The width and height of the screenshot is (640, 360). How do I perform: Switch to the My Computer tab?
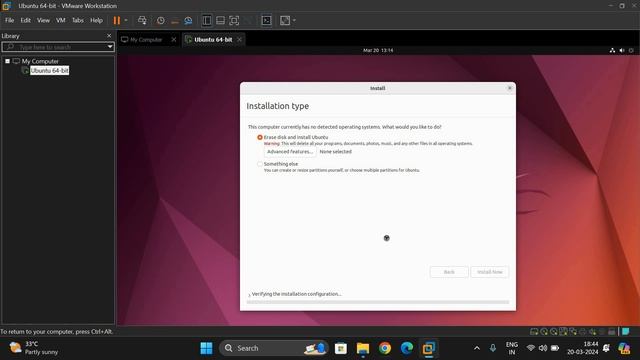tap(146, 40)
